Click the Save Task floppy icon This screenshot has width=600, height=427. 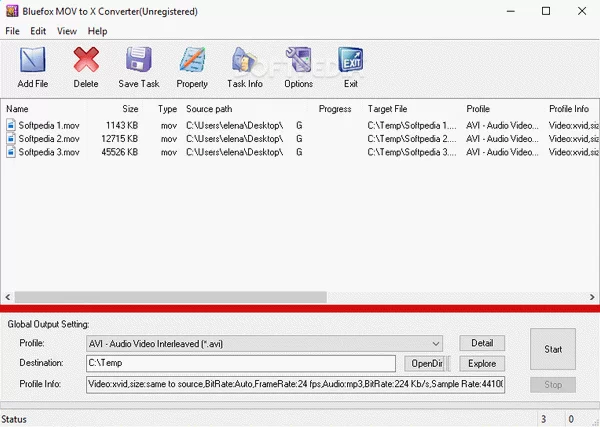coord(138,62)
